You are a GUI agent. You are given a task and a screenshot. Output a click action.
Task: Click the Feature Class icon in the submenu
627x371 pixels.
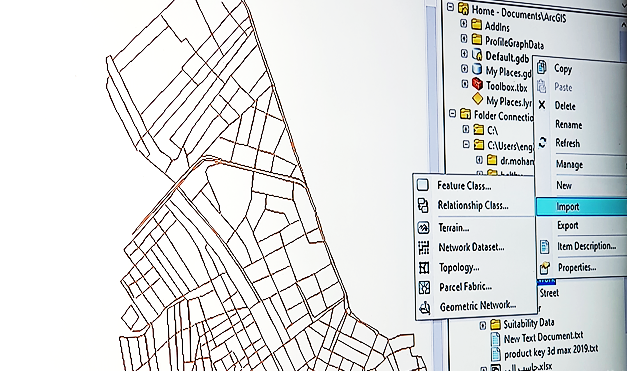(x=423, y=185)
